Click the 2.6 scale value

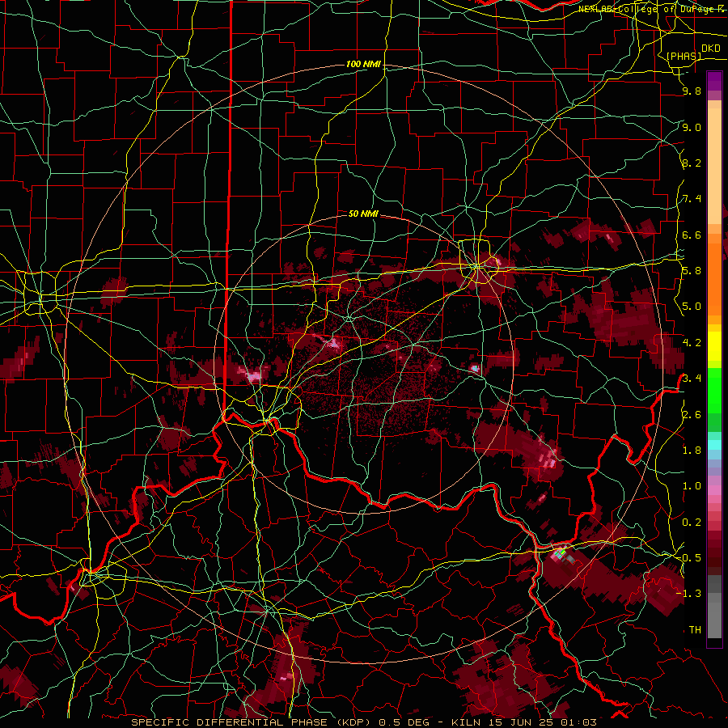point(692,414)
